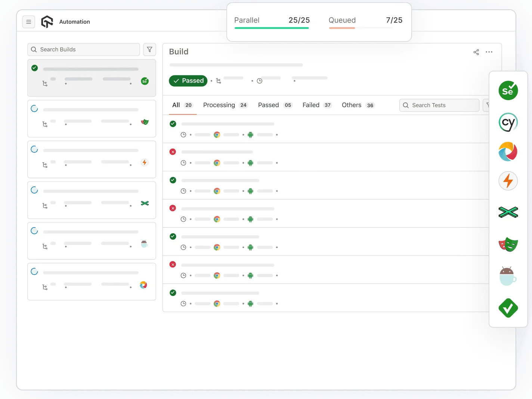Open the filter next to Search Tests
Screen dimensions: 532x399
click(487, 105)
